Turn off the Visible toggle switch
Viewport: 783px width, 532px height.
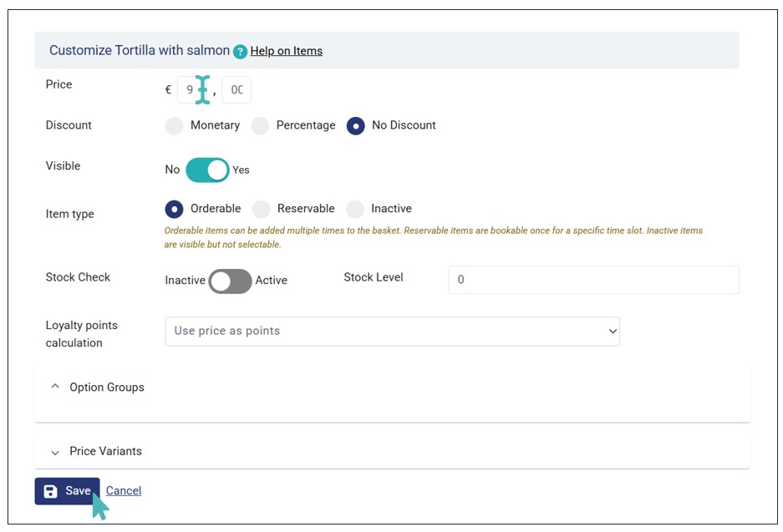207,170
